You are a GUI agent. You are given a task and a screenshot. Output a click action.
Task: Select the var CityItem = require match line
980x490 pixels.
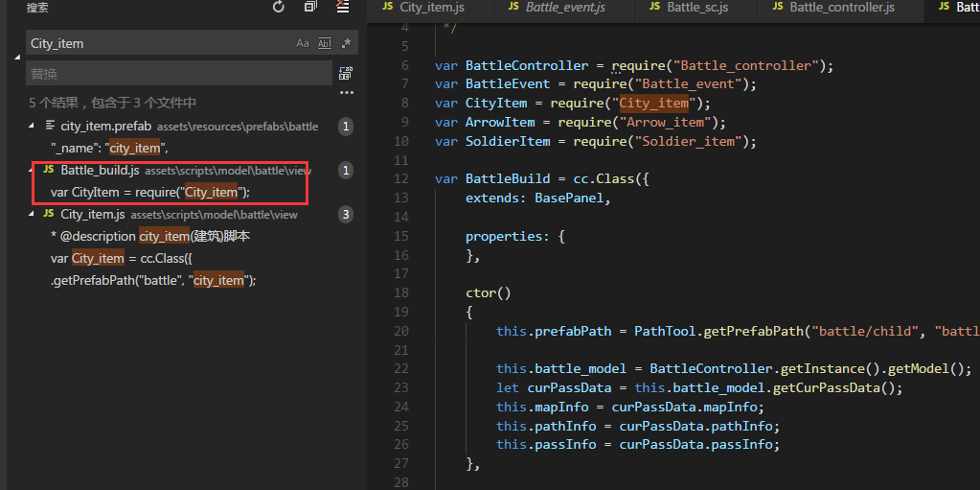pos(150,192)
